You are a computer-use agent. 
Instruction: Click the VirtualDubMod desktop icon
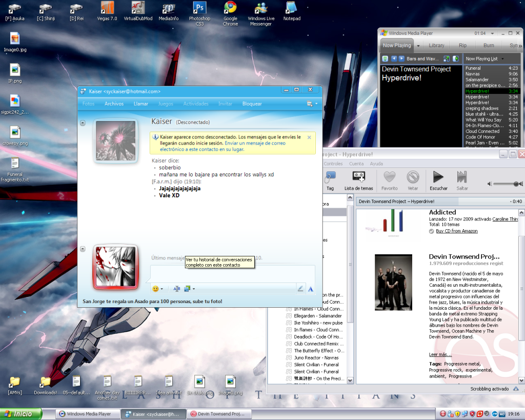click(x=138, y=11)
